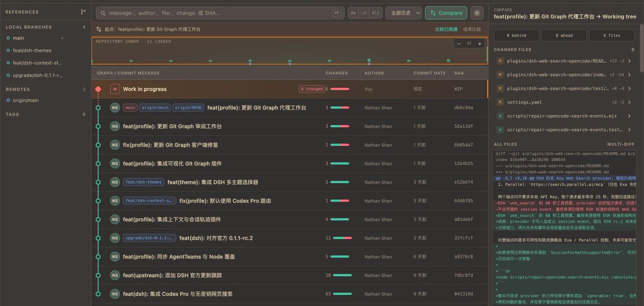This screenshot has width=644, height=306.
Task: Click the NS avatar on 集成可视化 Git Graph commit
Action: pyautogui.click(x=115, y=164)
